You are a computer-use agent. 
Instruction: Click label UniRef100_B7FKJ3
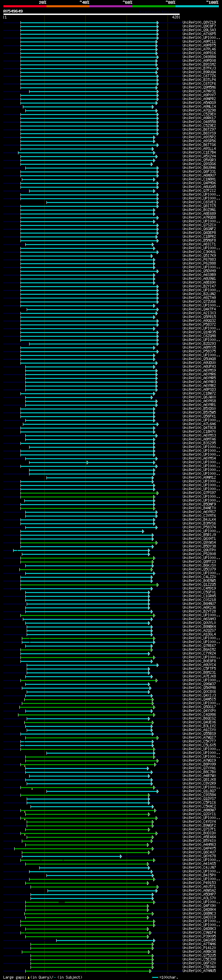point(199,68)
